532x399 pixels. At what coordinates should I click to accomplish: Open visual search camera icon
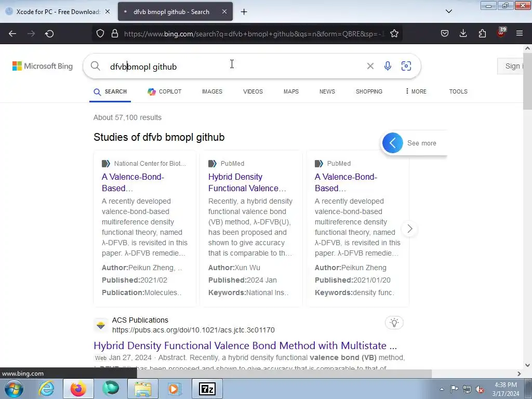click(x=406, y=66)
